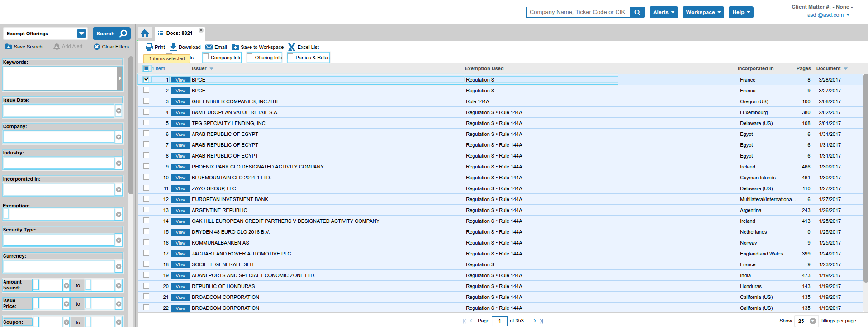Click the EUROPEAN INVESTMENT BANK issuer name
This screenshot has height=327, width=868.
pyautogui.click(x=230, y=200)
